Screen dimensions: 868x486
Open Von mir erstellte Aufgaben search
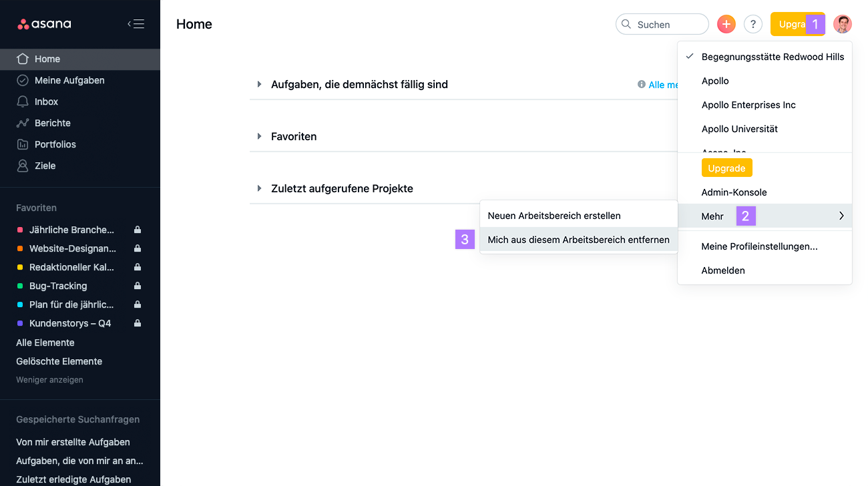(73, 442)
